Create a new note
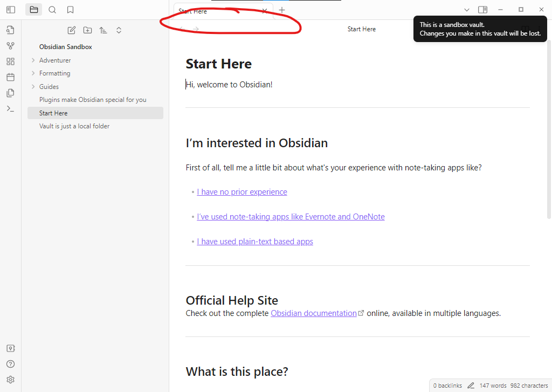This screenshot has height=392, width=552. pyautogui.click(x=71, y=30)
